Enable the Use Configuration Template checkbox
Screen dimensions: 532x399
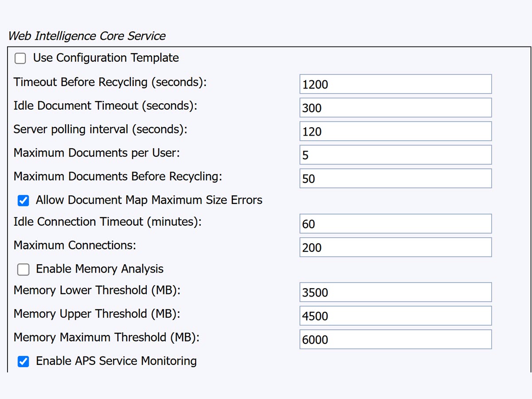point(20,59)
